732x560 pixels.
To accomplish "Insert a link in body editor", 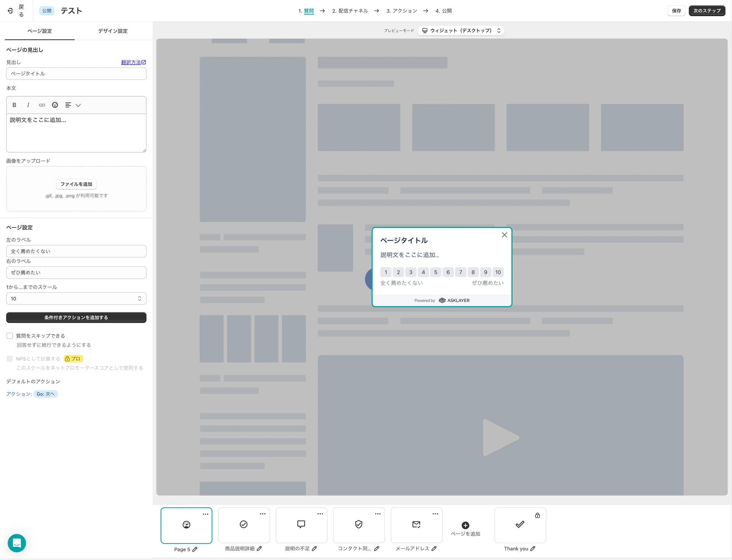I will tap(42, 105).
